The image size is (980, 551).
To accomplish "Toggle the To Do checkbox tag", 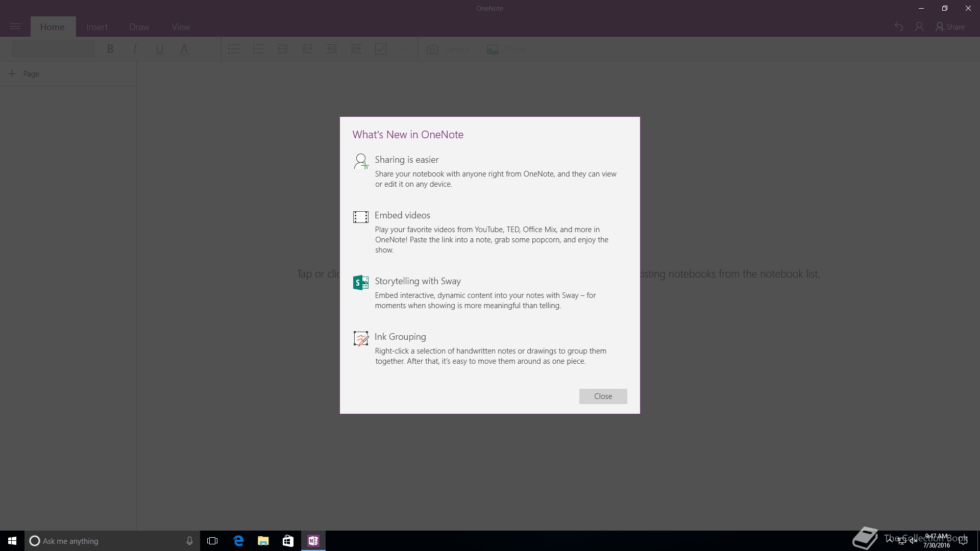I will pyautogui.click(x=381, y=49).
